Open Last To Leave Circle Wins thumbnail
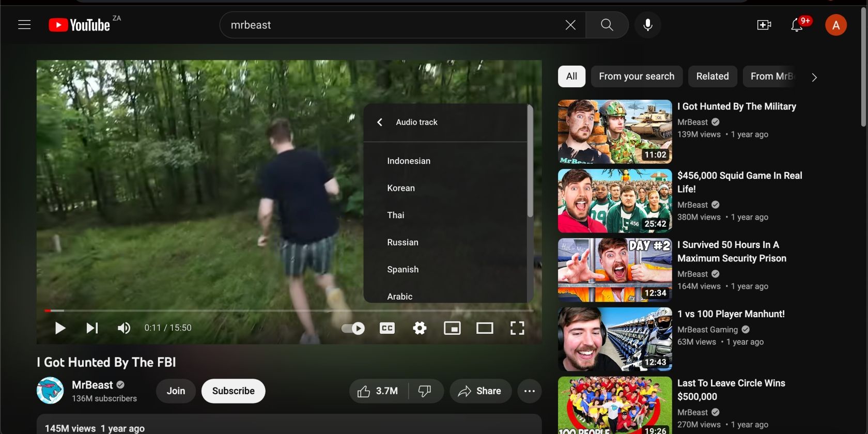868x434 pixels. pyautogui.click(x=615, y=406)
